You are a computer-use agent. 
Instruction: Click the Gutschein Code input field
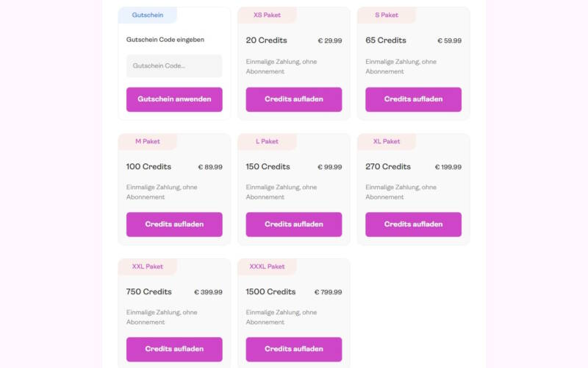coord(174,66)
